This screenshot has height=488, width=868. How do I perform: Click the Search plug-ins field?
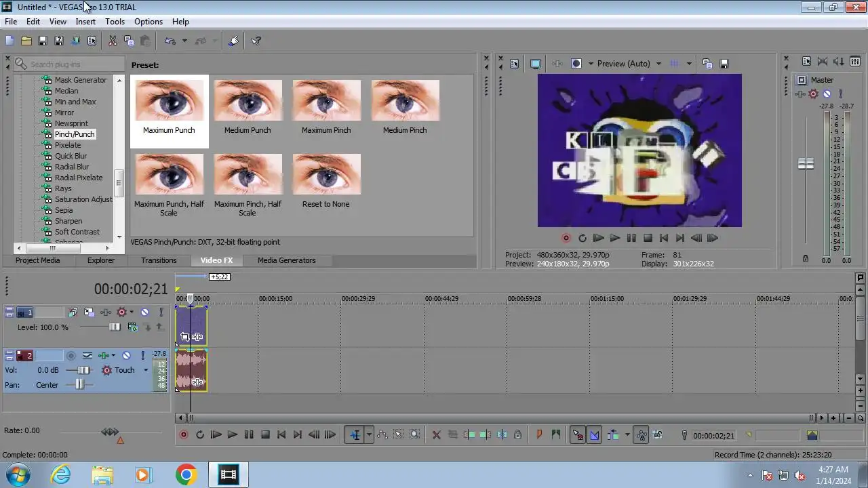point(68,64)
